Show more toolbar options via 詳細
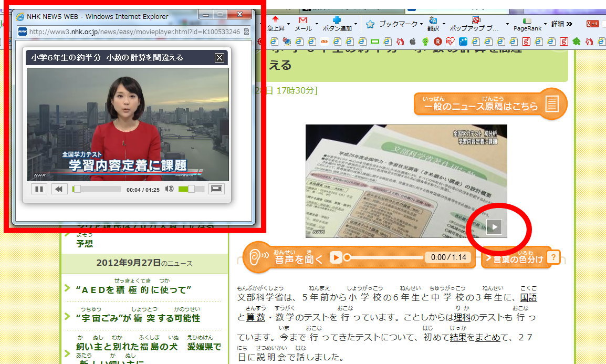This screenshot has width=606, height=364. [561, 24]
